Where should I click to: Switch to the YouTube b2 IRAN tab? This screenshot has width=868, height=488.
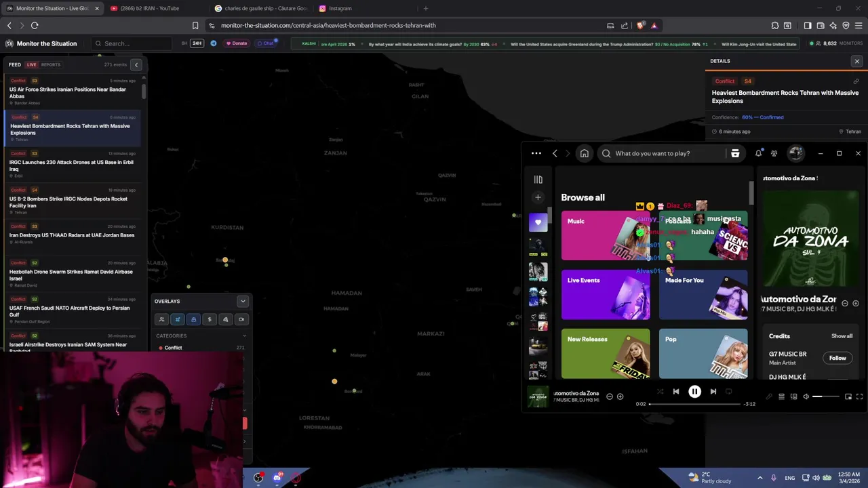[155, 8]
